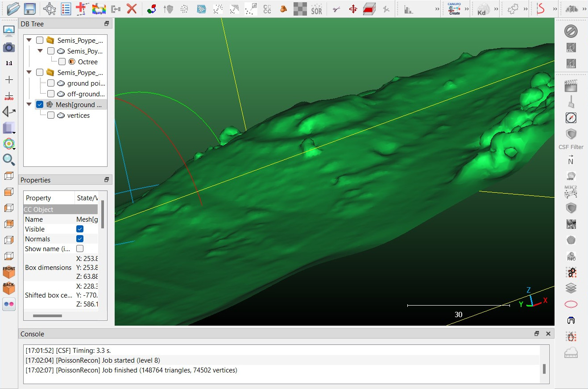Uncheck the Normals property checkbox
The height and width of the screenshot is (389, 588).
[x=80, y=239]
